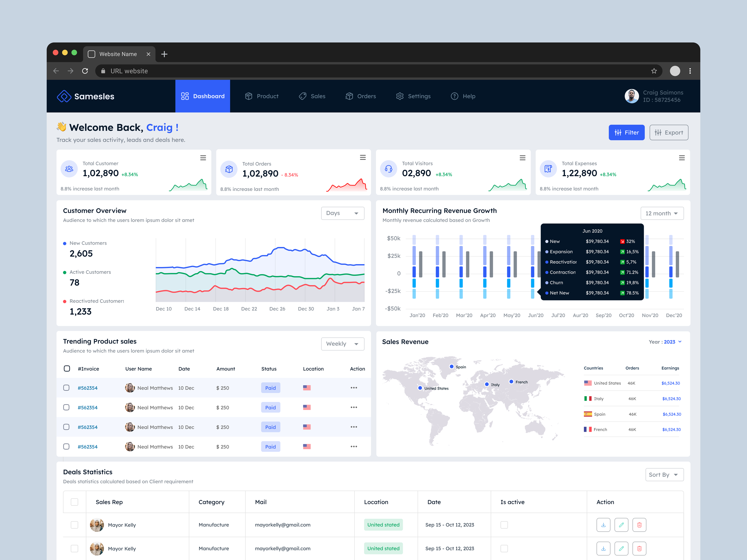Click Paid status in first invoice row

pos(271,388)
